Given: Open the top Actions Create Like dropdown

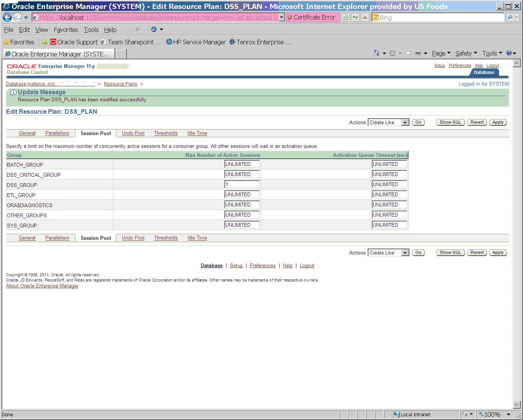Looking at the screenshot, I should tap(388, 122).
